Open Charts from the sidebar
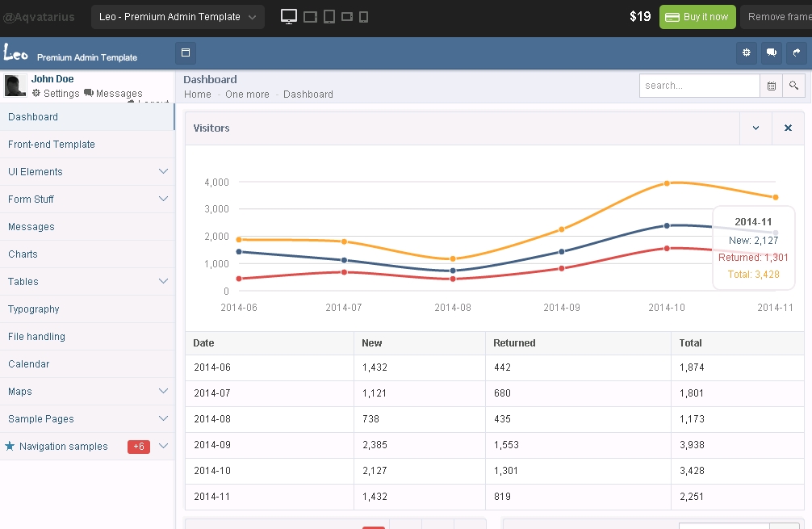 [23, 254]
